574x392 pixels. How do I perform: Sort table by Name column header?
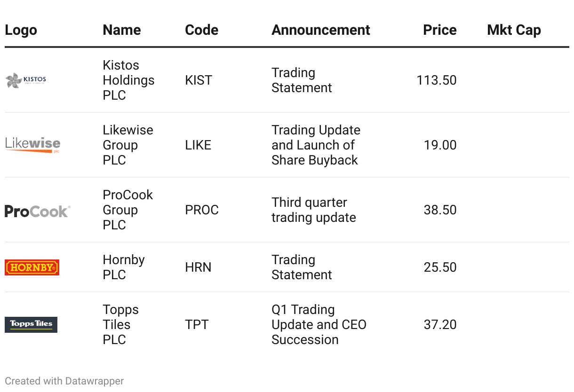(122, 30)
